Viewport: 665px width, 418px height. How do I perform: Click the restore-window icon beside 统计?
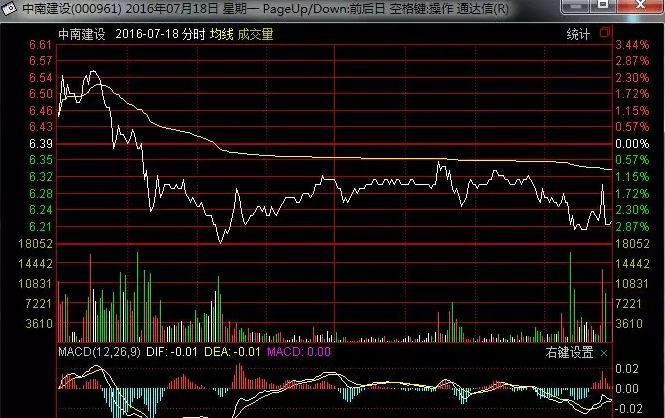[x=605, y=33]
